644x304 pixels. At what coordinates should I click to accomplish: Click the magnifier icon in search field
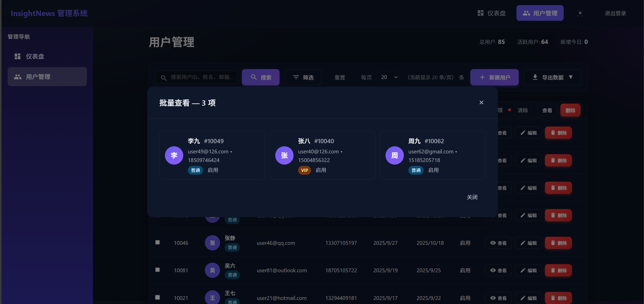(164, 78)
